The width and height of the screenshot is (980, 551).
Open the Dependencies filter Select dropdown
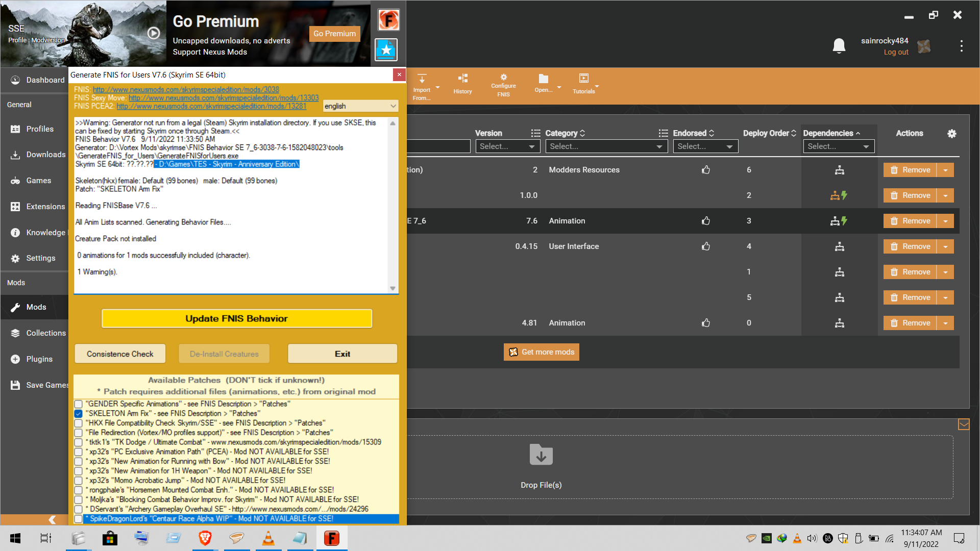pos(839,146)
